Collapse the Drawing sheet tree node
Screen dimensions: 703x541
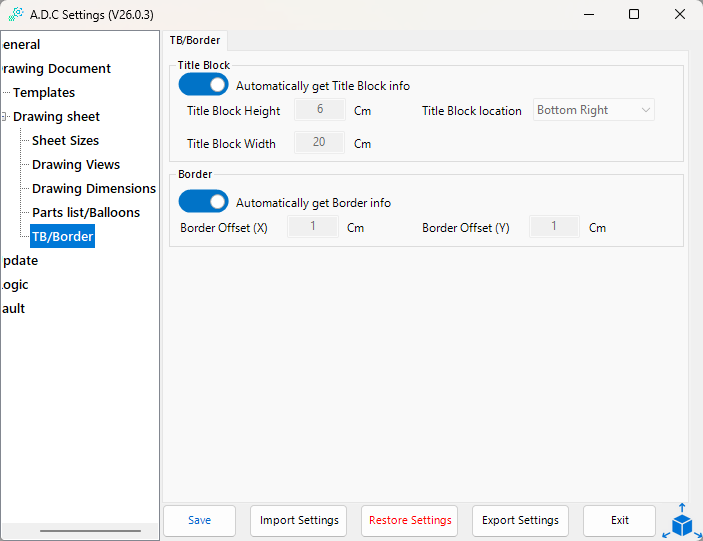pyautogui.click(x=5, y=117)
